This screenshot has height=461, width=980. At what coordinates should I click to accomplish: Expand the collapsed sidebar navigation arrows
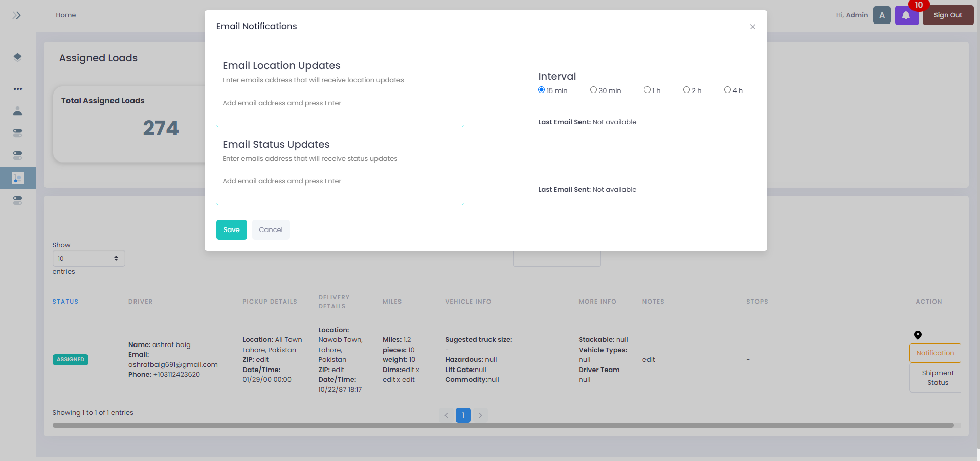pyautogui.click(x=16, y=15)
